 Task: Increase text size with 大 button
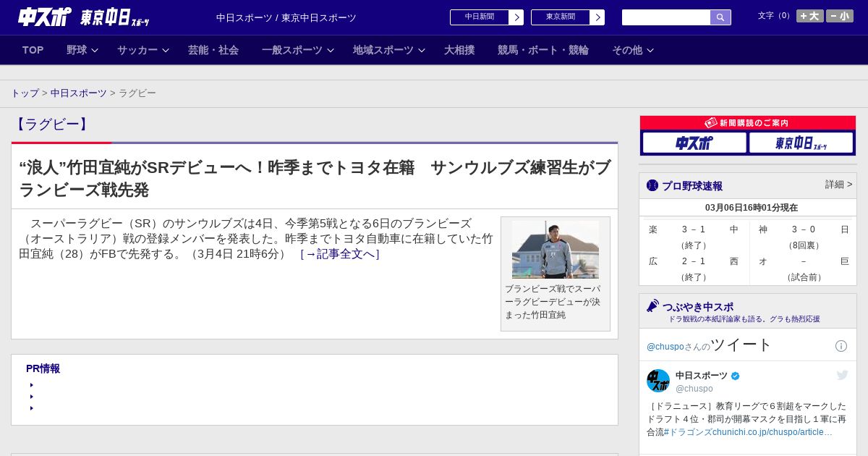810,16
